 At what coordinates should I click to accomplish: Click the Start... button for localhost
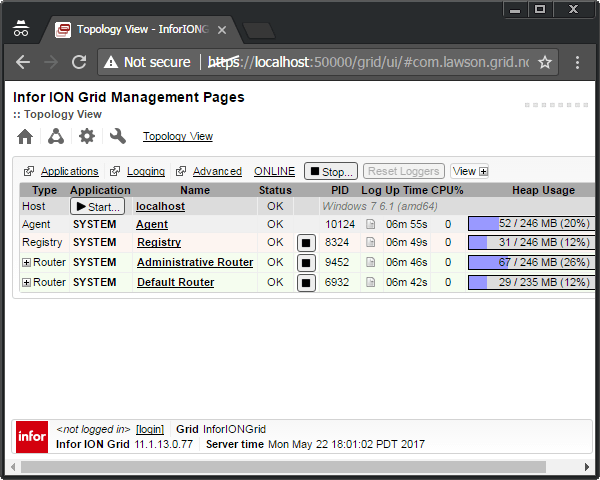pyautogui.click(x=97, y=206)
